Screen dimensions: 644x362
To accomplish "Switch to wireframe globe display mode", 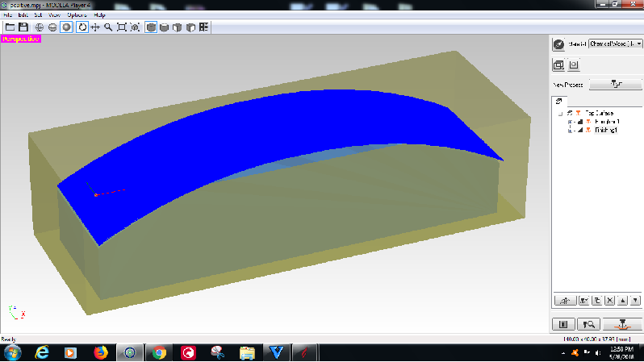I will click(x=40, y=27).
